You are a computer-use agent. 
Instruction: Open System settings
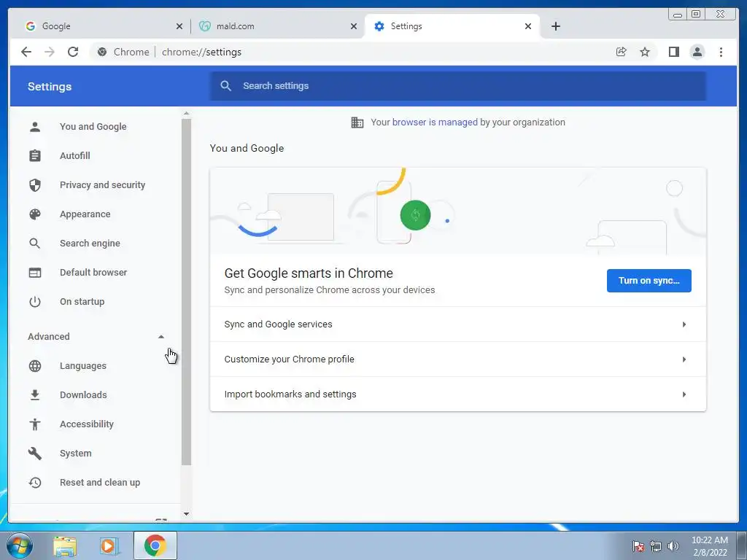point(75,454)
